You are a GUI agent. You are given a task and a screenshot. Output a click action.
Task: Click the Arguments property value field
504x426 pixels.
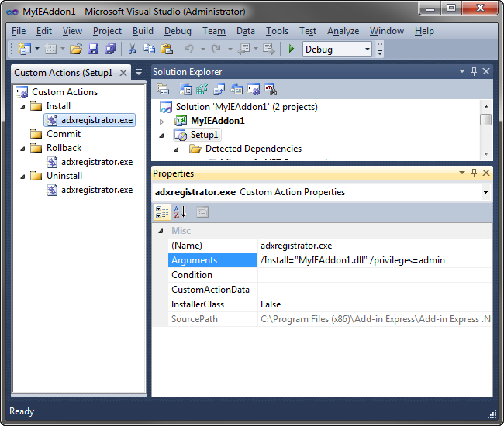[x=375, y=260]
